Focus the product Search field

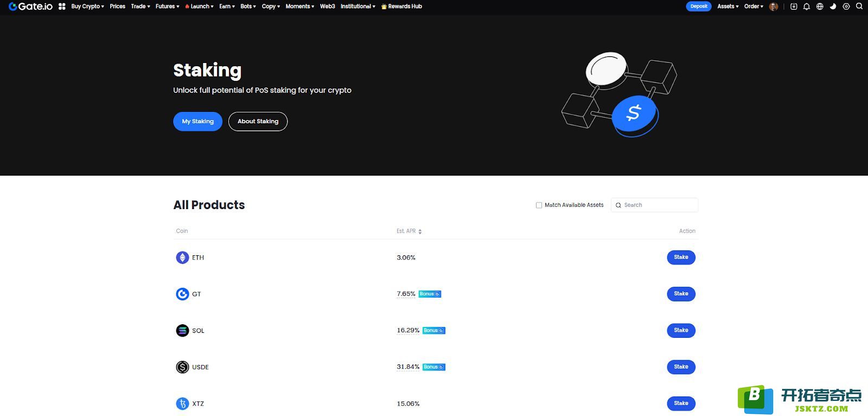point(654,205)
